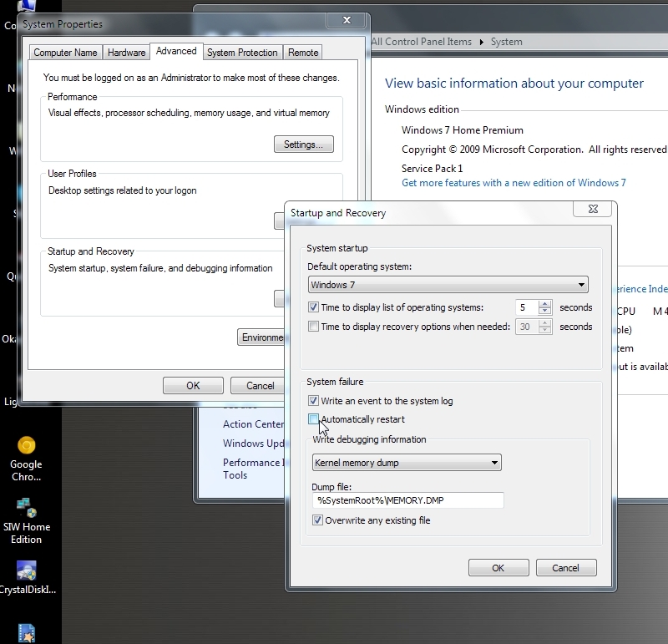Screen dimensions: 668x644
Task: Decrease operating systems list display seconds
Action: pos(544,311)
